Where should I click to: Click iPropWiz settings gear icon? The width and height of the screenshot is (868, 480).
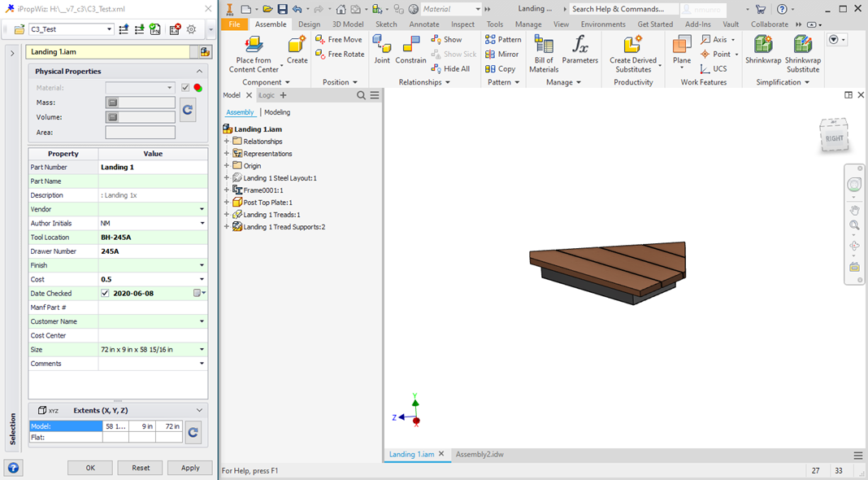(x=192, y=29)
